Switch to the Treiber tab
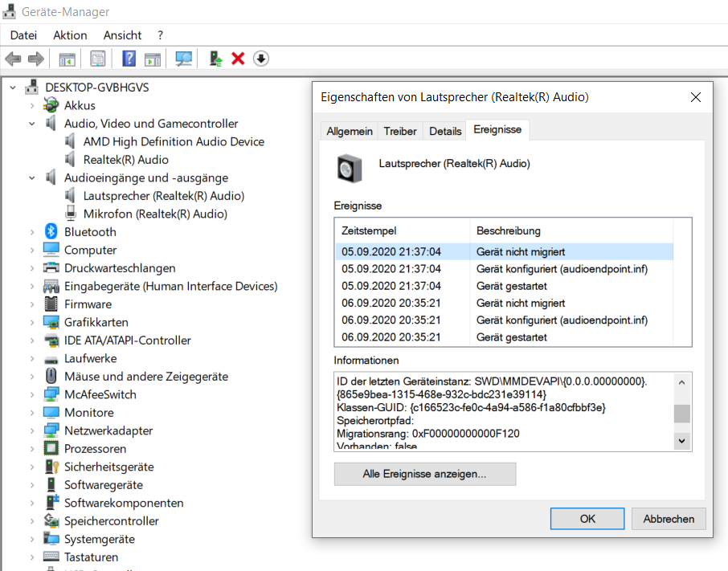 pyautogui.click(x=400, y=131)
